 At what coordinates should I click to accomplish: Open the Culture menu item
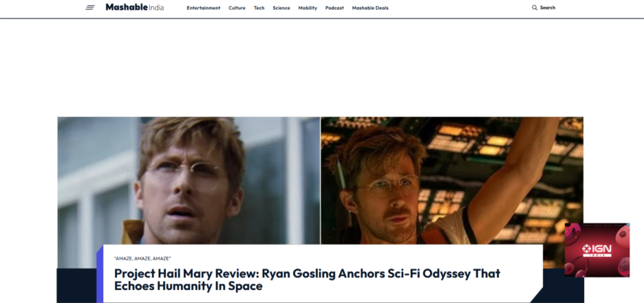click(x=237, y=8)
